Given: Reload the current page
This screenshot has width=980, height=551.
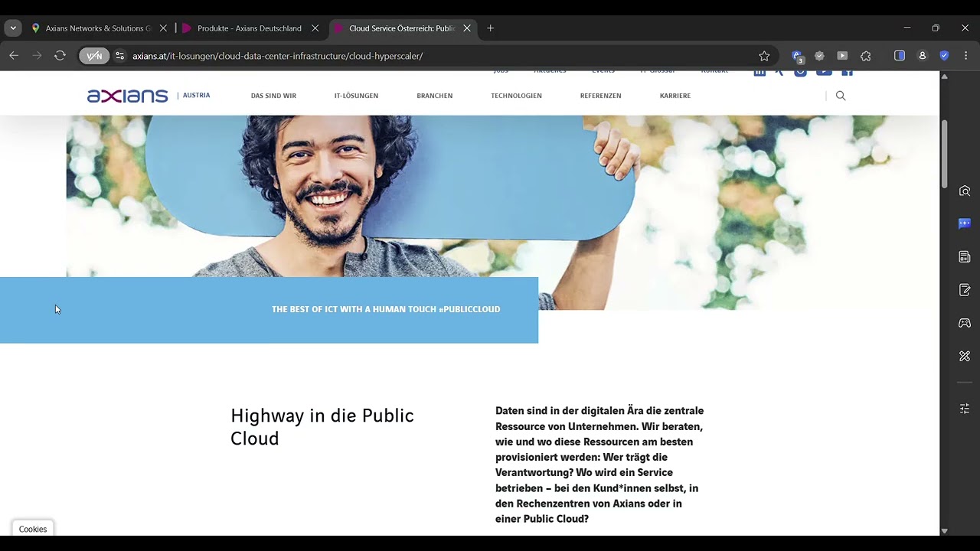Looking at the screenshot, I should tap(60, 56).
